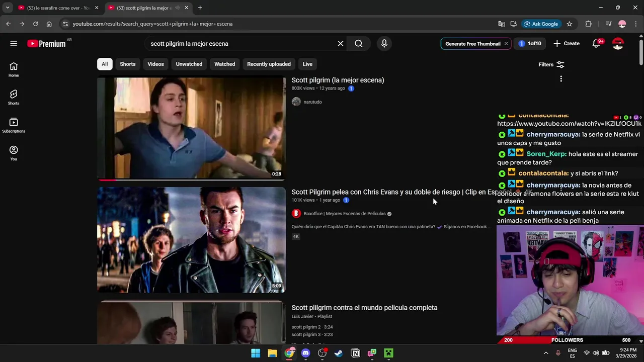Screen dimensions: 644x362
Task: Go forward in the browser
Action: (22, 24)
